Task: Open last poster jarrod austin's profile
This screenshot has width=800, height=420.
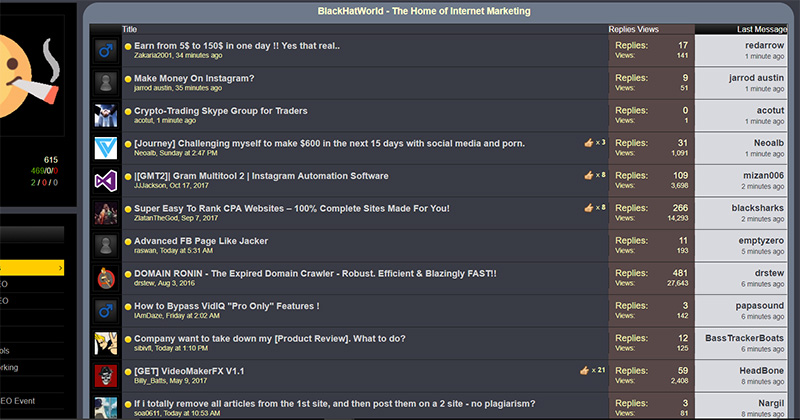Action: [756, 78]
